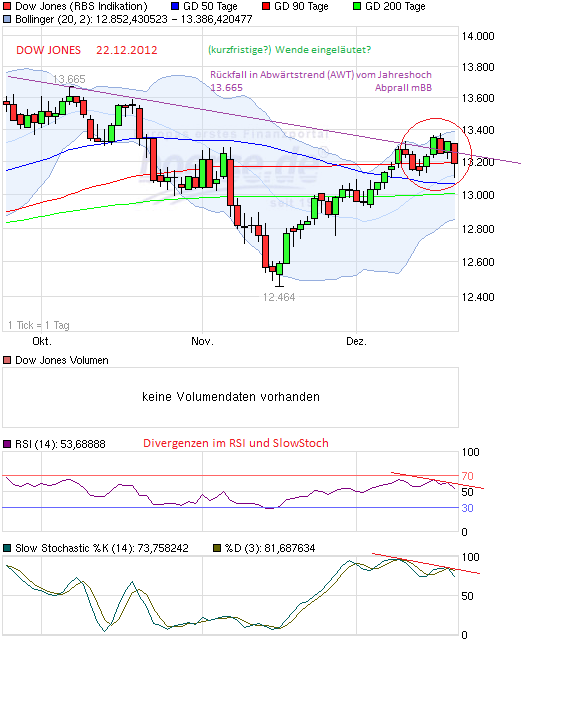582x728 pixels.
Task: Select the 'GD 90 Tage' legend label
Action: [301, 6]
